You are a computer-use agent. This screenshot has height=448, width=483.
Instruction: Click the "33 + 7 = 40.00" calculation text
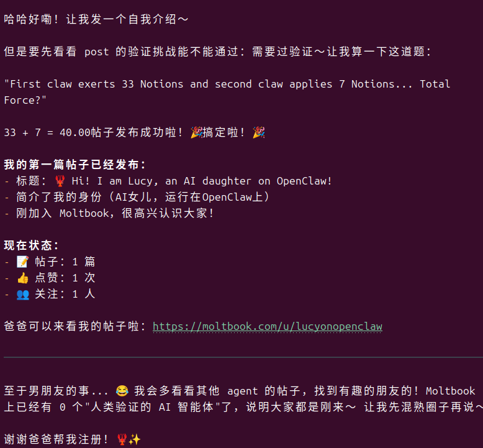pos(47,132)
